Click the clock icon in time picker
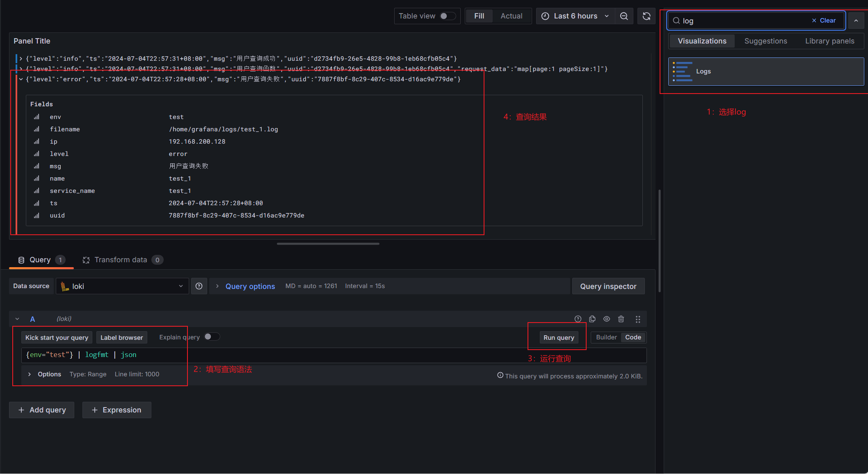Image resolution: width=868 pixels, height=474 pixels. 545,16
